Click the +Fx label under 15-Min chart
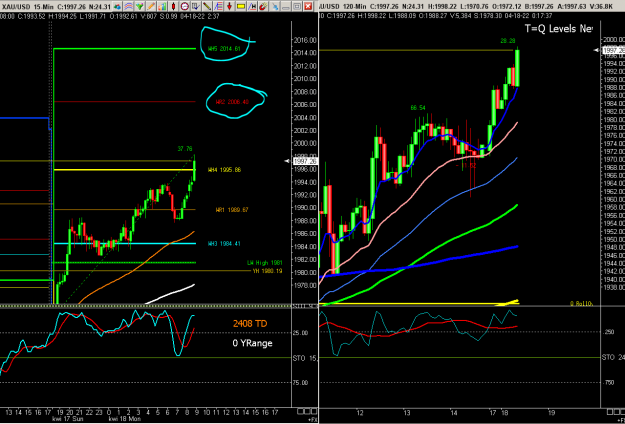 coord(312,419)
